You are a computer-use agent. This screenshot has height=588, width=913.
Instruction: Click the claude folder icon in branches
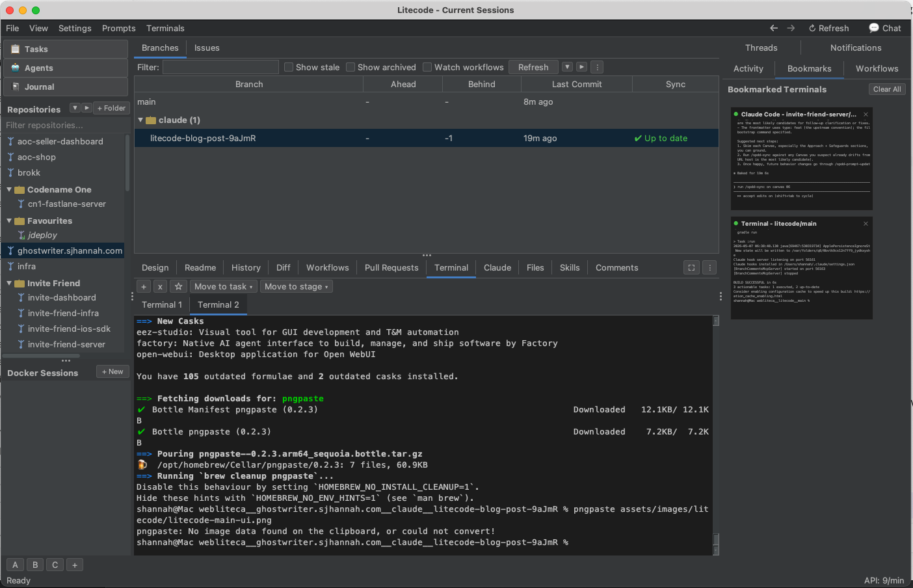coord(151,120)
